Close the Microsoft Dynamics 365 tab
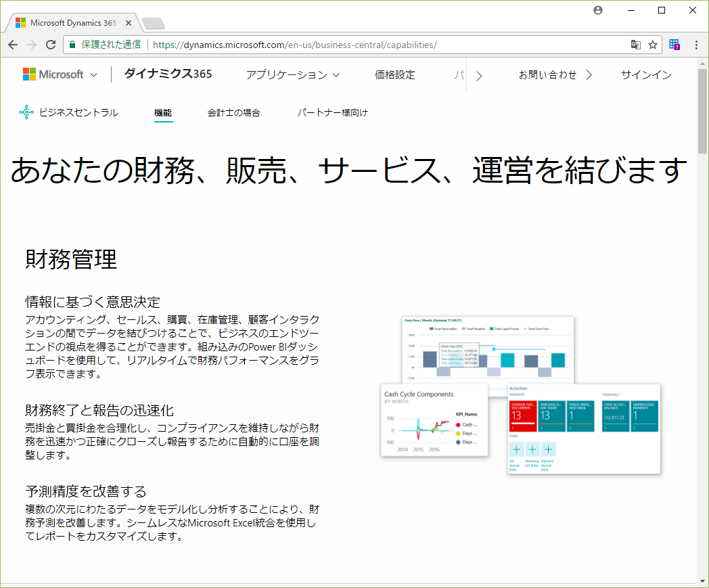This screenshot has width=709, height=588. click(129, 23)
